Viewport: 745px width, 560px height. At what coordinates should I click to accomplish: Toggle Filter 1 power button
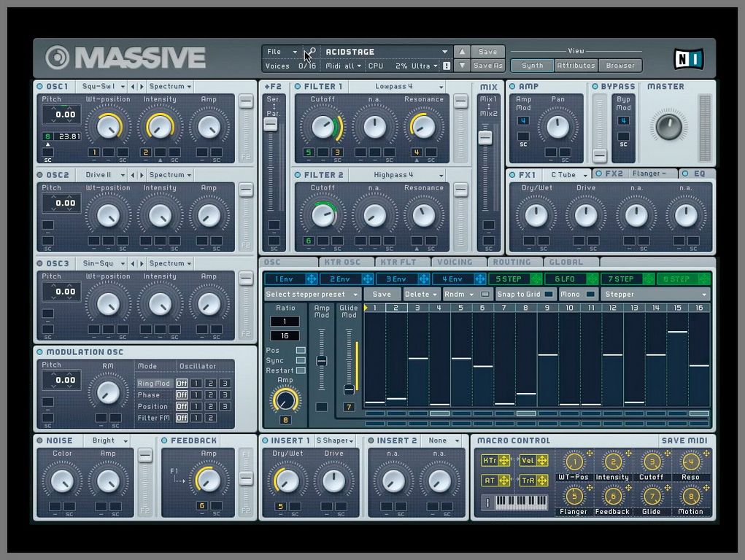point(298,87)
